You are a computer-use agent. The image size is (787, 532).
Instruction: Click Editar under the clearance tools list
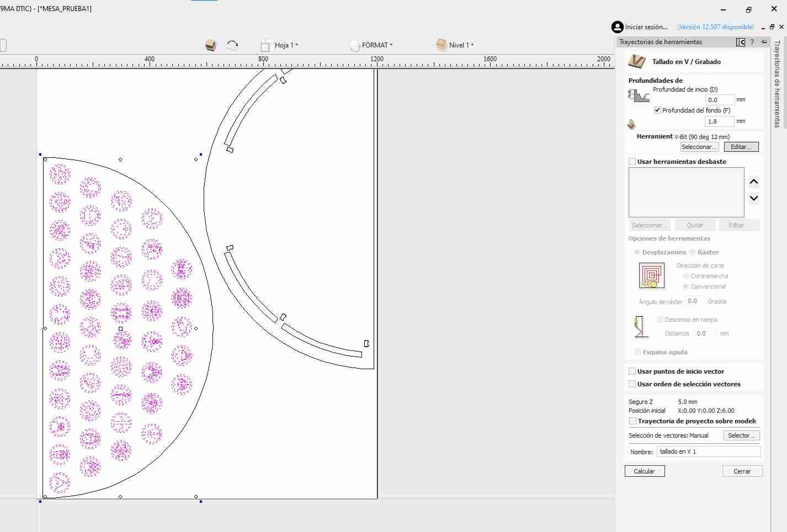click(740, 225)
